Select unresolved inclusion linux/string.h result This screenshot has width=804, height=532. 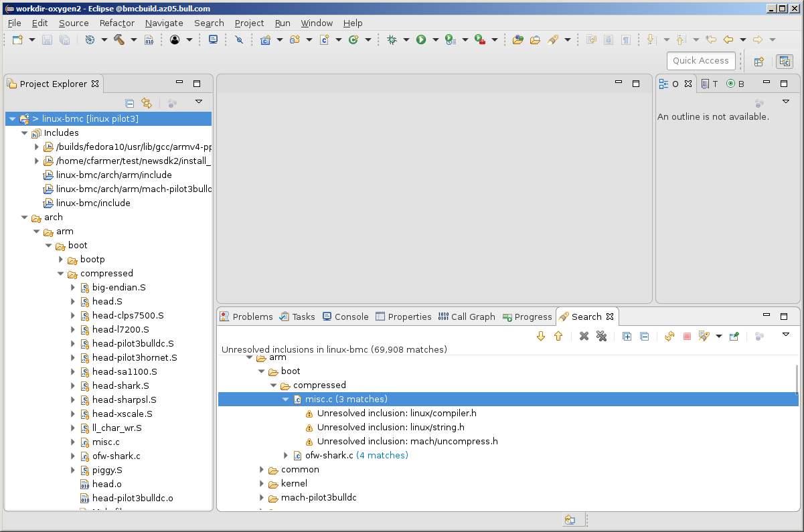click(x=390, y=428)
